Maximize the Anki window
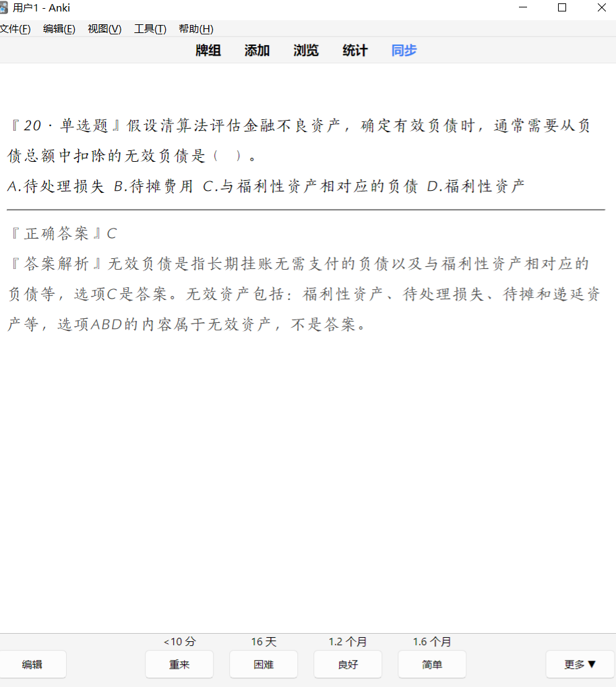 pyautogui.click(x=562, y=7)
